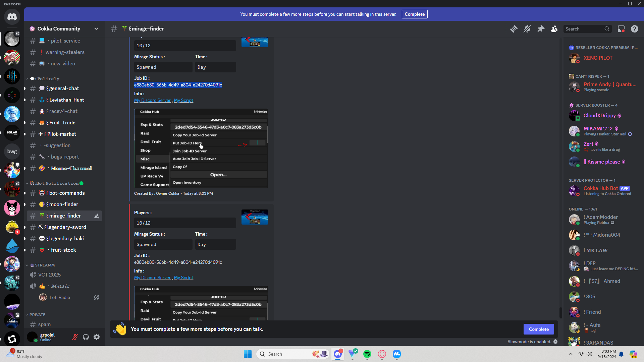644x362 pixels.
Task: Click the Windows Start button
Action: tap(248, 354)
